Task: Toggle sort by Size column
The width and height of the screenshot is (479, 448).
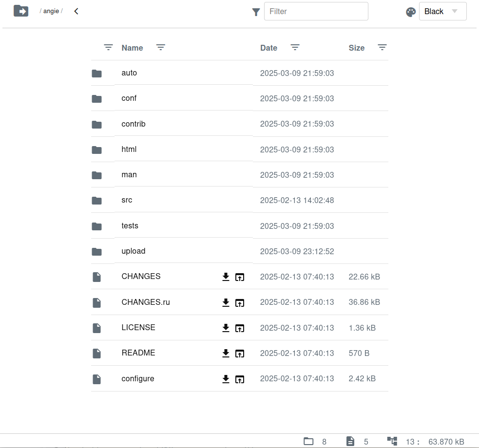Action: coord(356,48)
